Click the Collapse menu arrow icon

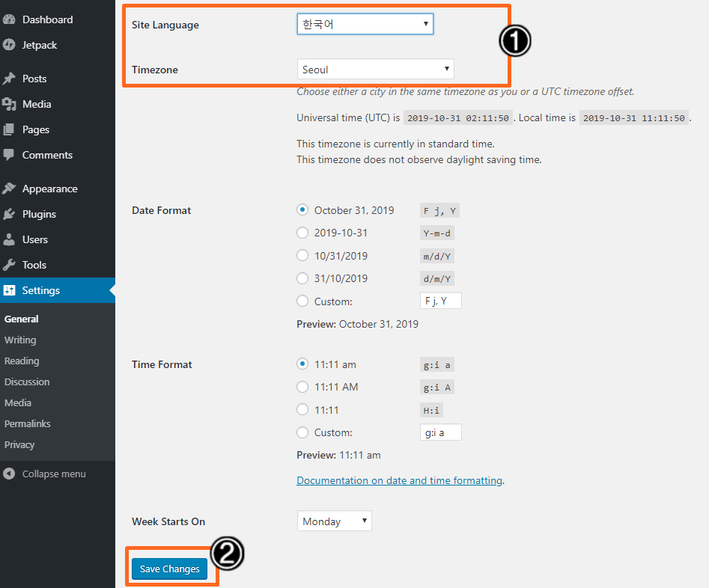(8, 474)
